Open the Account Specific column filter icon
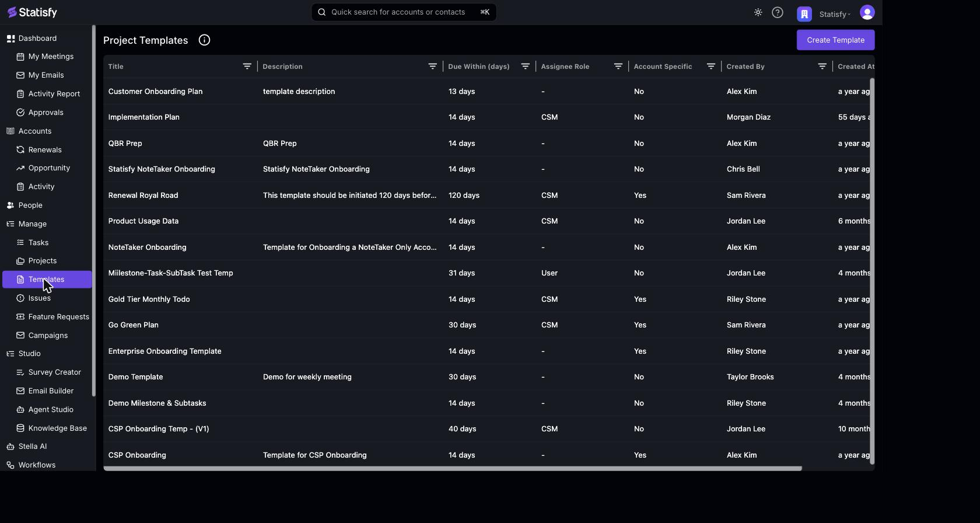 [710, 67]
